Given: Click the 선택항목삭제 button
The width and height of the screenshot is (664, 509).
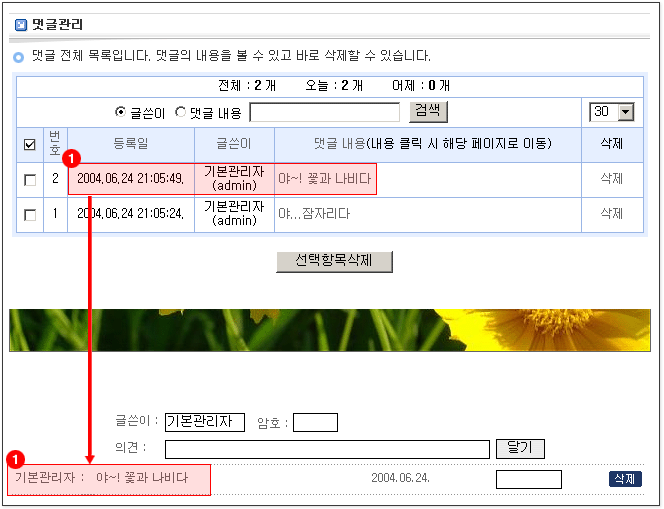Looking at the screenshot, I should coord(334,261).
